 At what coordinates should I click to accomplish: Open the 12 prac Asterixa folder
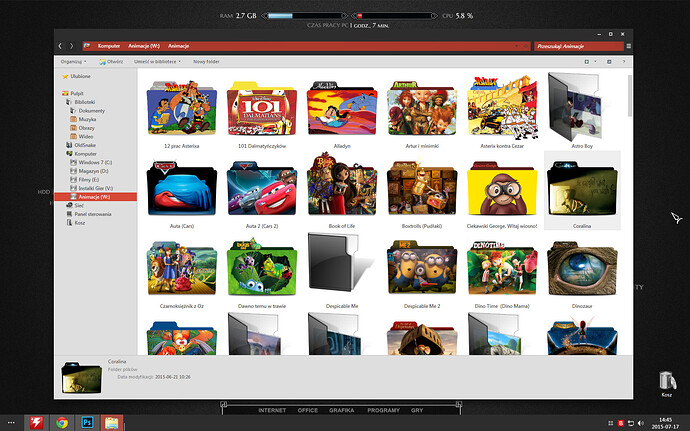(182, 108)
